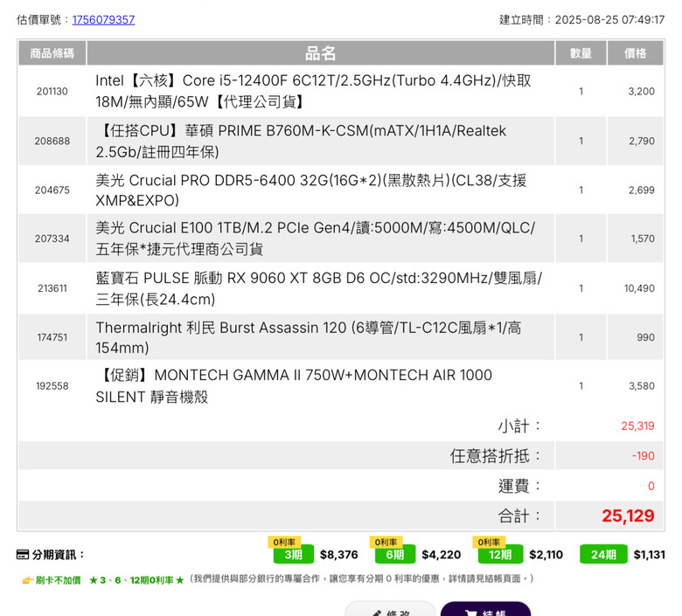Screen dimensions: 682x616
Task: Click the creation time 2025-08-25 07:49:17
Action: (609, 20)
